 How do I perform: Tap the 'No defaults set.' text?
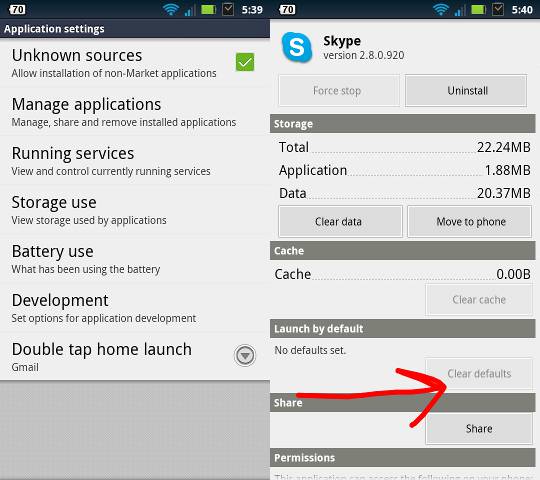coord(310,350)
